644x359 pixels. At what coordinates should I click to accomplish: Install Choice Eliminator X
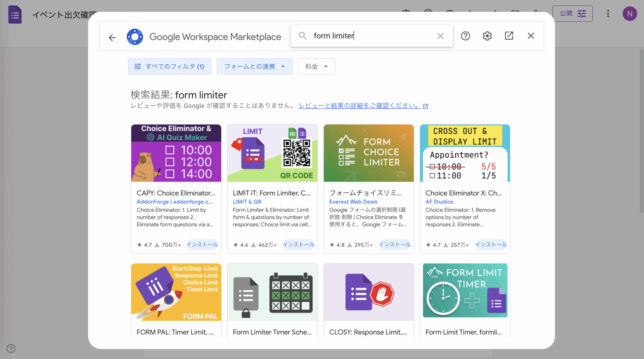(491, 244)
